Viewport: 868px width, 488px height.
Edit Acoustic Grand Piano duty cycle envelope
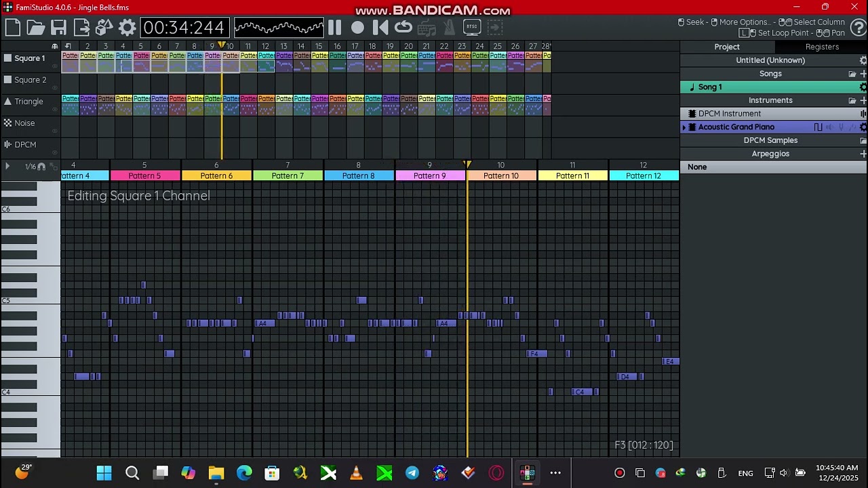tap(818, 127)
